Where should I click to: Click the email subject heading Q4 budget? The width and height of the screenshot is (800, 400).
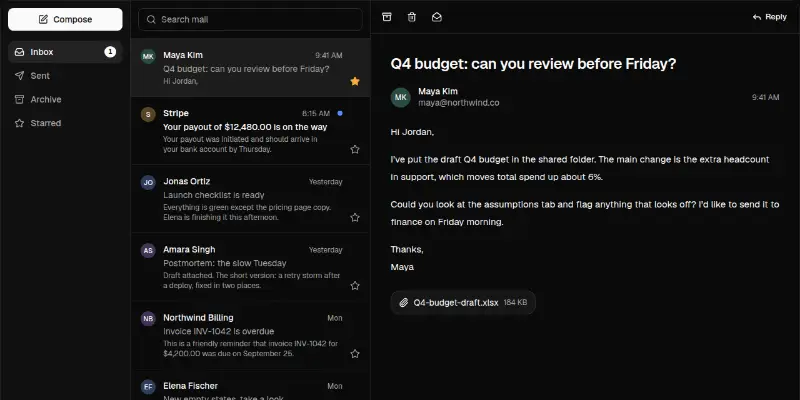pyautogui.click(x=533, y=64)
